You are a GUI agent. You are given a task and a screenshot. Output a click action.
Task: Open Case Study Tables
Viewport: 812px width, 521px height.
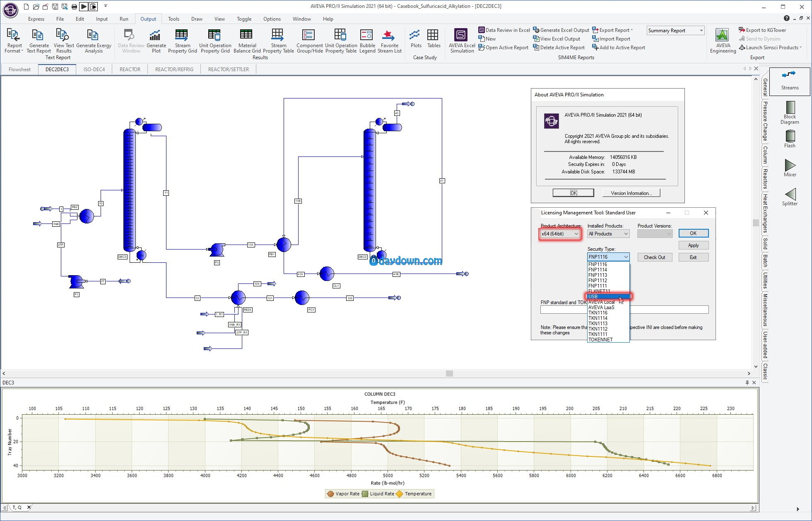point(434,38)
